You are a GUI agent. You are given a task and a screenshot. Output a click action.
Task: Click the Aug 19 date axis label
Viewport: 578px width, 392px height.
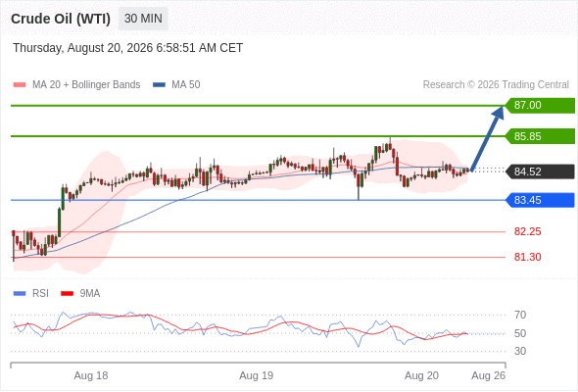tap(257, 375)
